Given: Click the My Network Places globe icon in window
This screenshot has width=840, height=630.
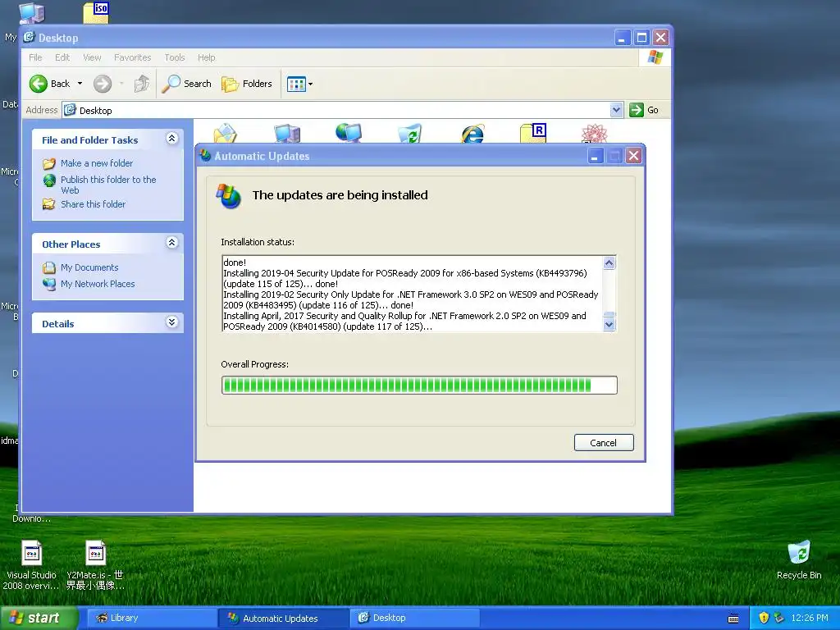Looking at the screenshot, I should 349,133.
